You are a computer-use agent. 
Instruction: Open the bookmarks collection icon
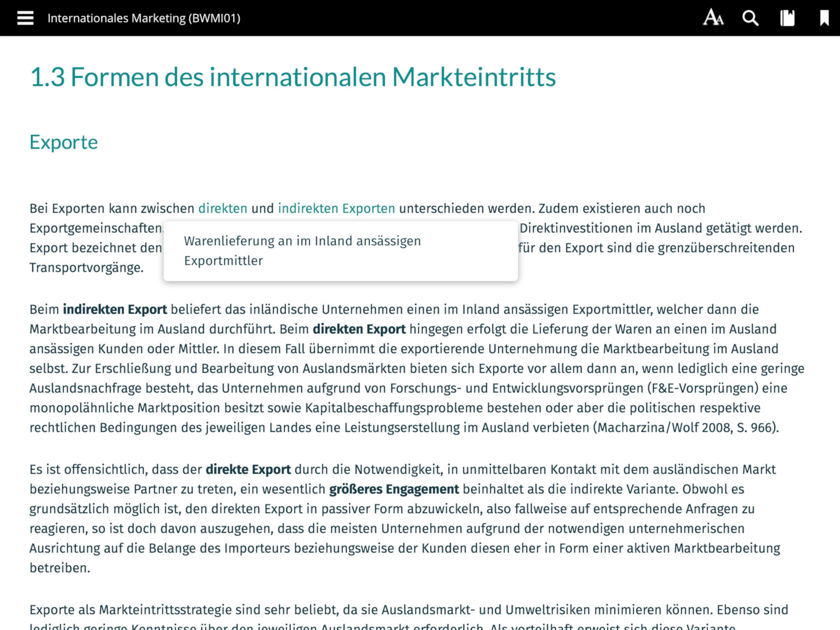click(x=787, y=18)
